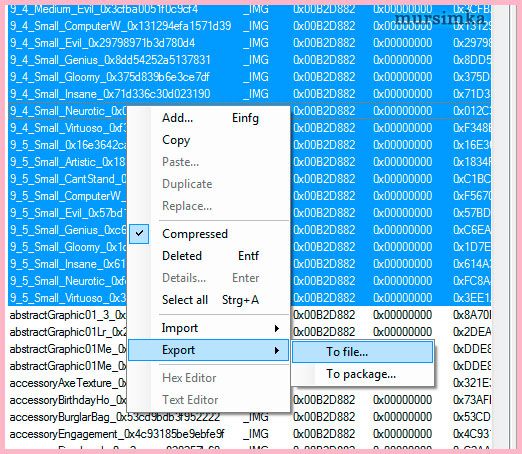The width and height of the screenshot is (522, 454).
Task: Select accessoryBurglarBag resource row
Action: (249, 417)
